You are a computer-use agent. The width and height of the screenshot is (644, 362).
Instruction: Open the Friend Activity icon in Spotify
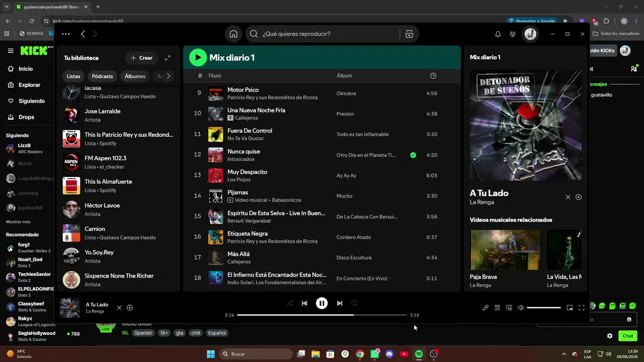point(513,34)
